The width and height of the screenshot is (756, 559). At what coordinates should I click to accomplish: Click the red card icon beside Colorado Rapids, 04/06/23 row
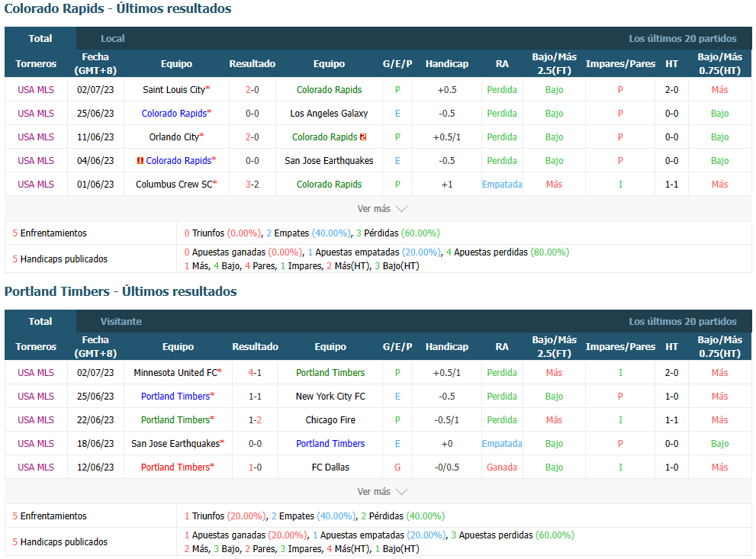tap(140, 161)
